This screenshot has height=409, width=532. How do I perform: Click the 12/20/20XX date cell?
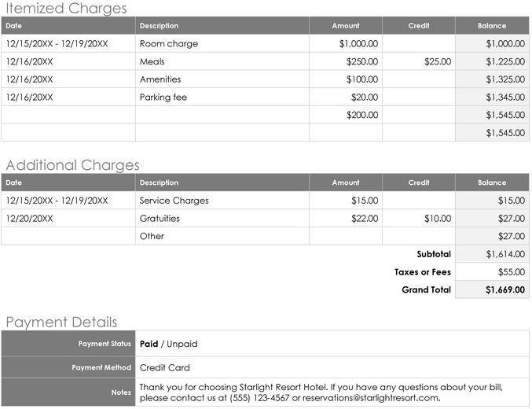[68, 218]
